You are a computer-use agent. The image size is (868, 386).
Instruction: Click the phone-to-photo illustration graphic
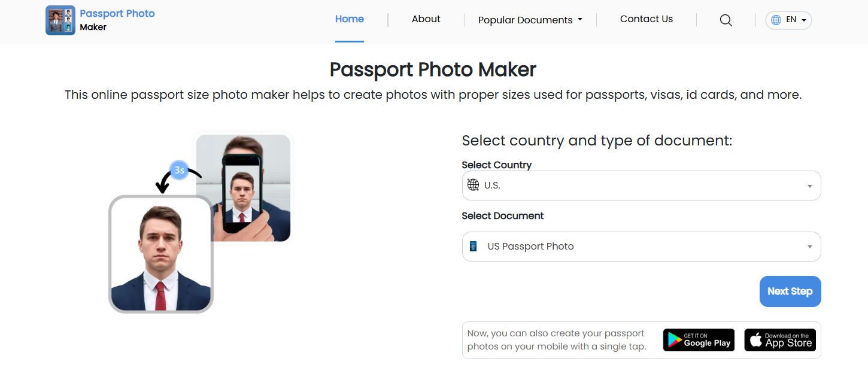click(x=243, y=187)
